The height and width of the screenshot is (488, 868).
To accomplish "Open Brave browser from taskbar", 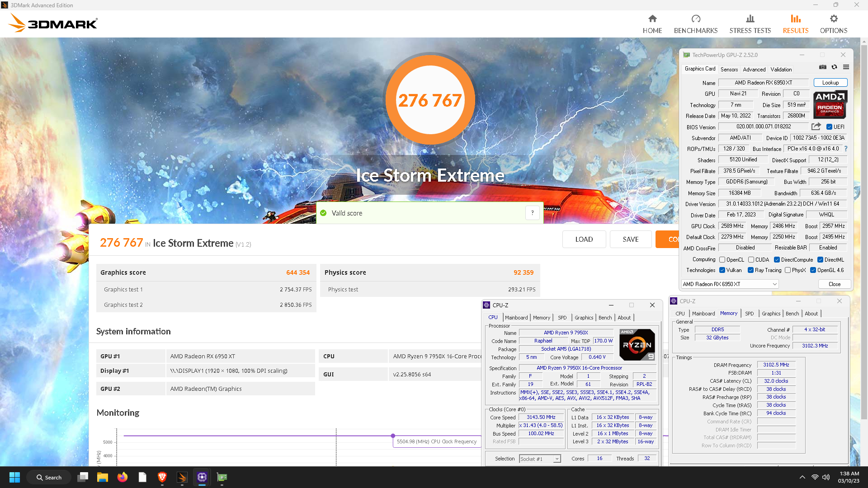I will point(162,477).
